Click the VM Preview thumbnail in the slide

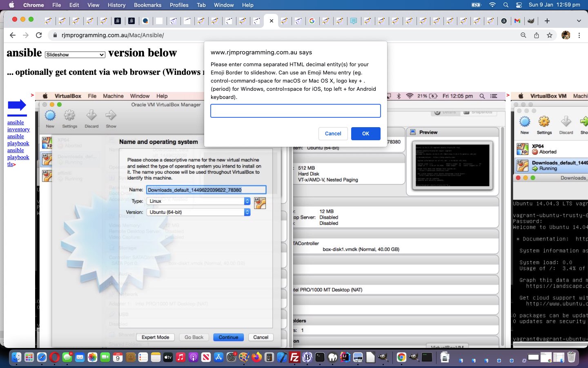coord(452,165)
